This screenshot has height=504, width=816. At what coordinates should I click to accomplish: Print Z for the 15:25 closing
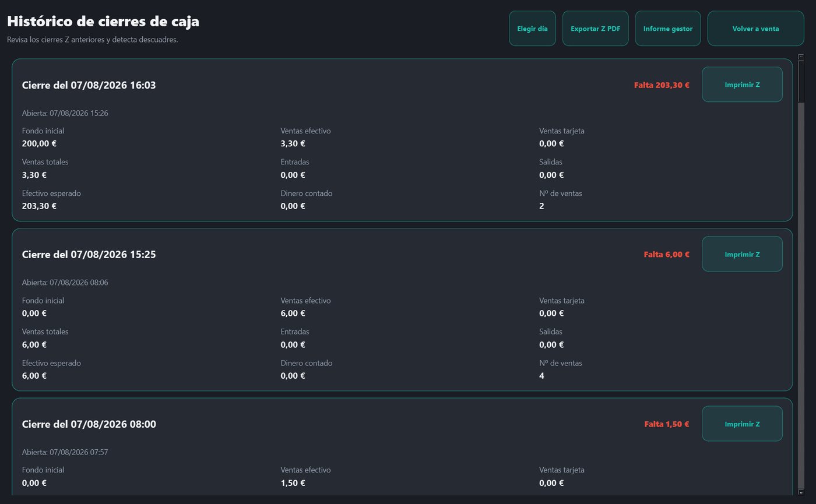tap(742, 254)
